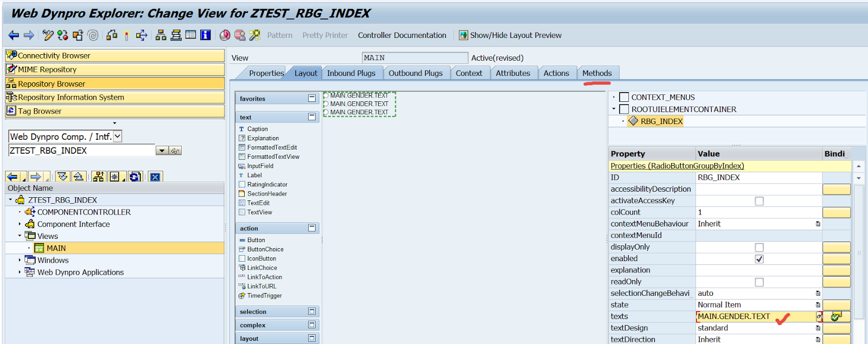The height and width of the screenshot is (344, 868).
Task: Open the MIME Repository
Action: (x=47, y=69)
